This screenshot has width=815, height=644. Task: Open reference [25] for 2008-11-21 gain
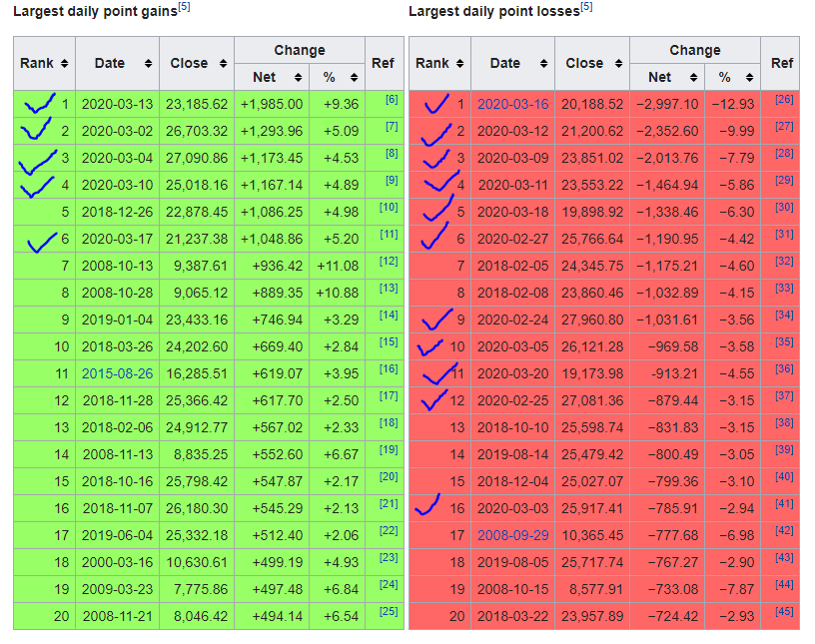tap(389, 611)
